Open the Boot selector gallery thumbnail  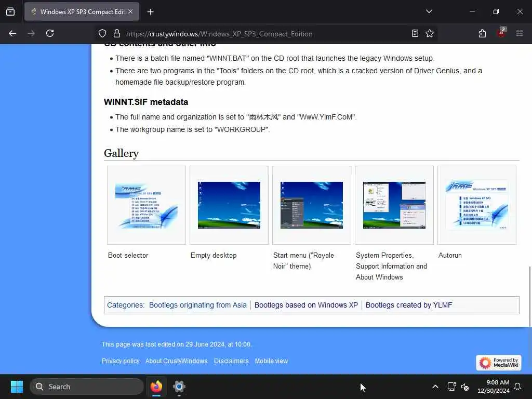(x=147, y=205)
